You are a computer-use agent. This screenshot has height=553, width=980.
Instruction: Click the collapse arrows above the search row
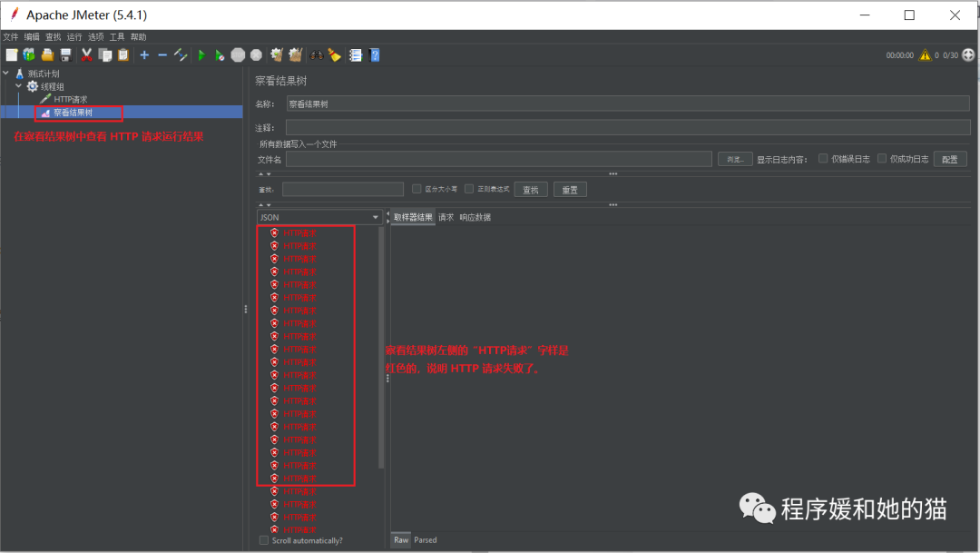pyautogui.click(x=265, y=174)
